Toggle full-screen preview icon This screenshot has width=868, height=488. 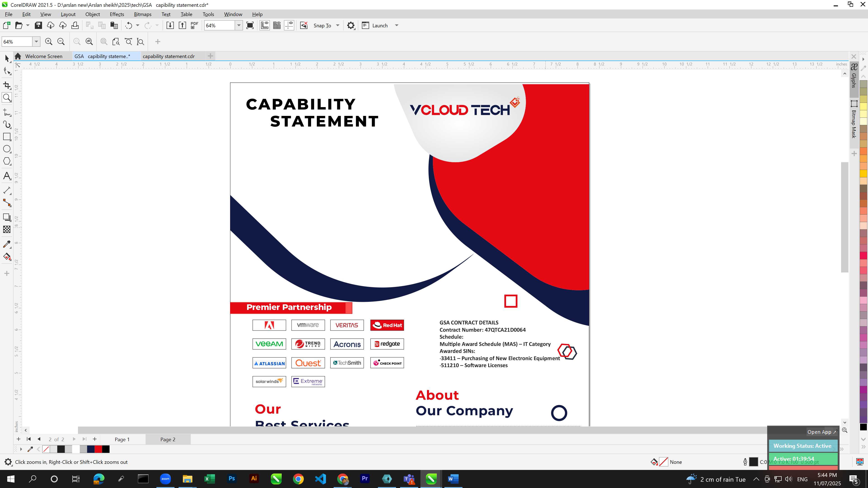[x=250, y=26]
